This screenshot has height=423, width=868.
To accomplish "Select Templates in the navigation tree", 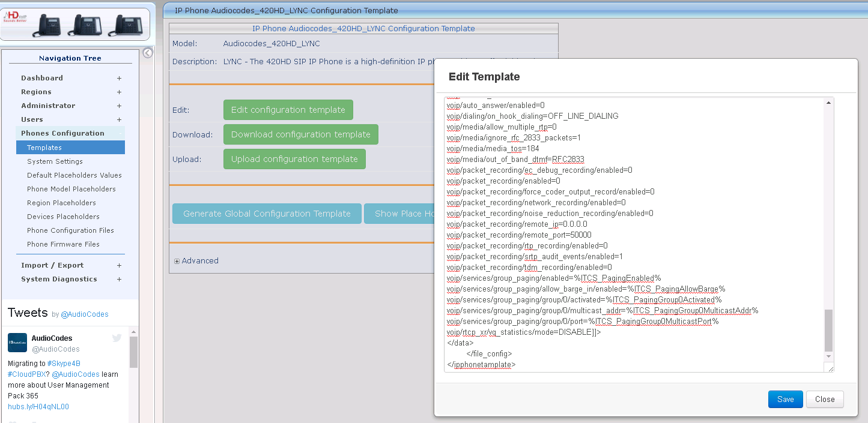I will [x=70, y=148].
